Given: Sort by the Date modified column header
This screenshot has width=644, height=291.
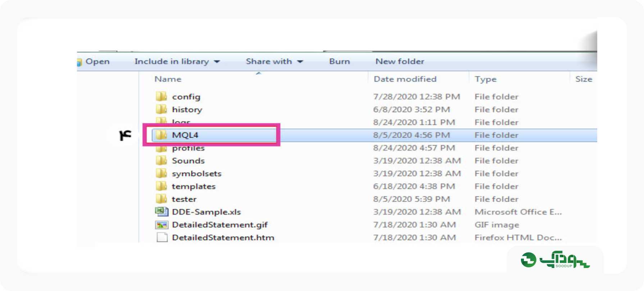Looking at the screenshot, I should (x=405, y=79).
